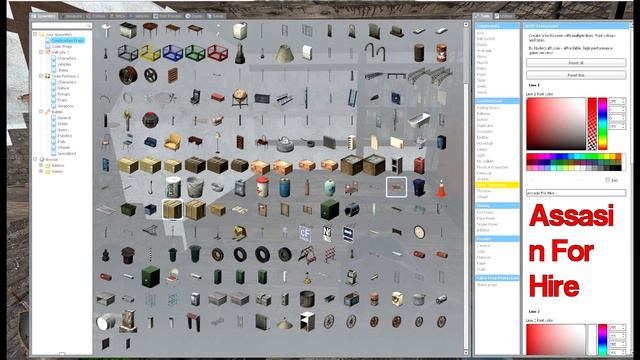Viewport: 640px width, 360px height.
Task: Spawn the yellow cage frame prop
Action: (150, 53)
